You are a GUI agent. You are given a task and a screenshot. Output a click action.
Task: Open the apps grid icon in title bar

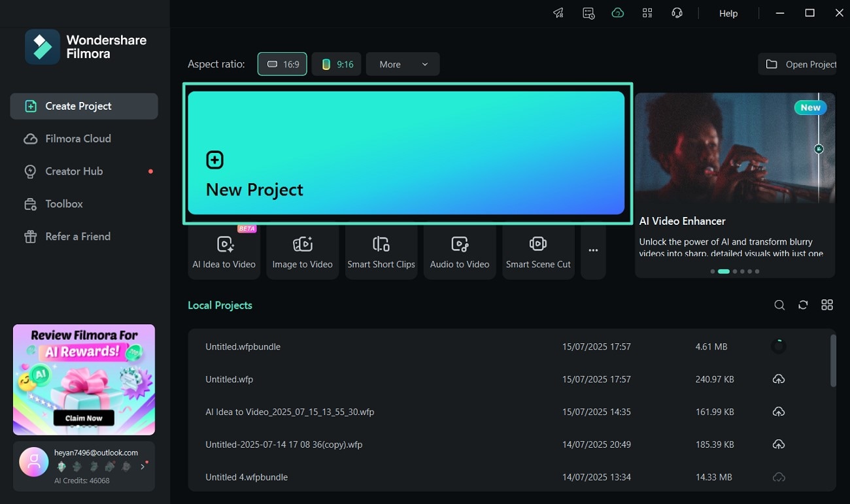tap(647, 13)
